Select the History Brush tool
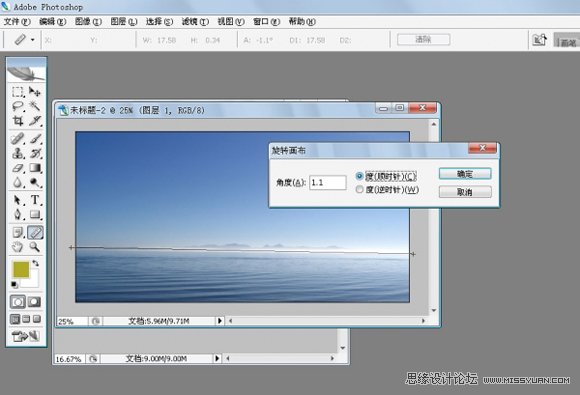Image resolution: width=580 pixels, height=395 pixels. pos(35,153)
